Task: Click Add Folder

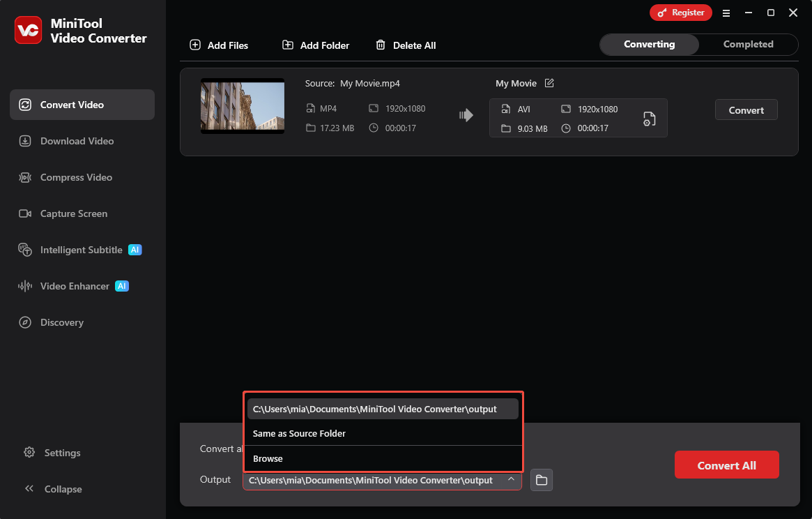Action: tap(315, 45)
